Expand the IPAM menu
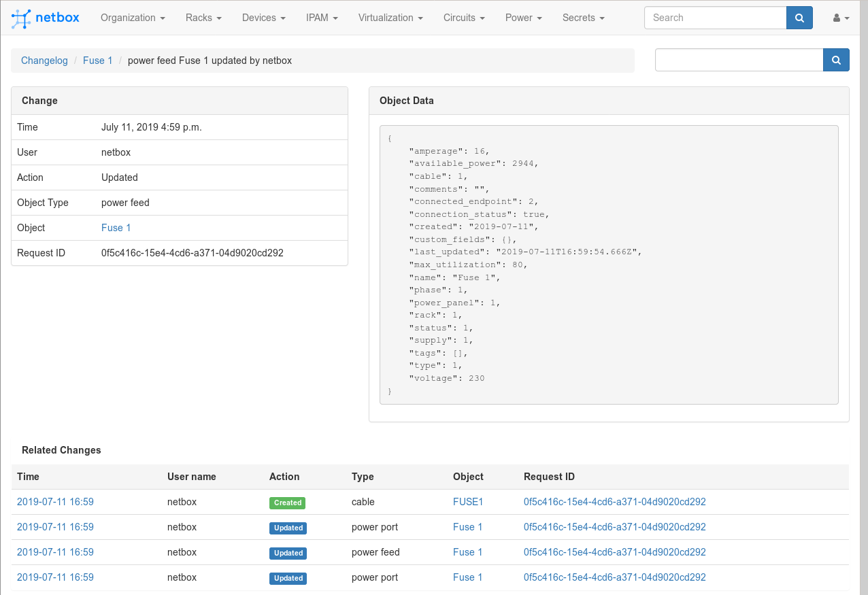Viewport: 868px width, 595px height. click(x=322, y=18)
